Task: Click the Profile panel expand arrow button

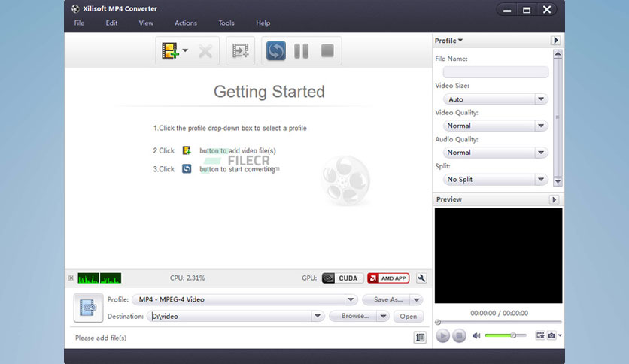Action: click(x=555, y=40)
